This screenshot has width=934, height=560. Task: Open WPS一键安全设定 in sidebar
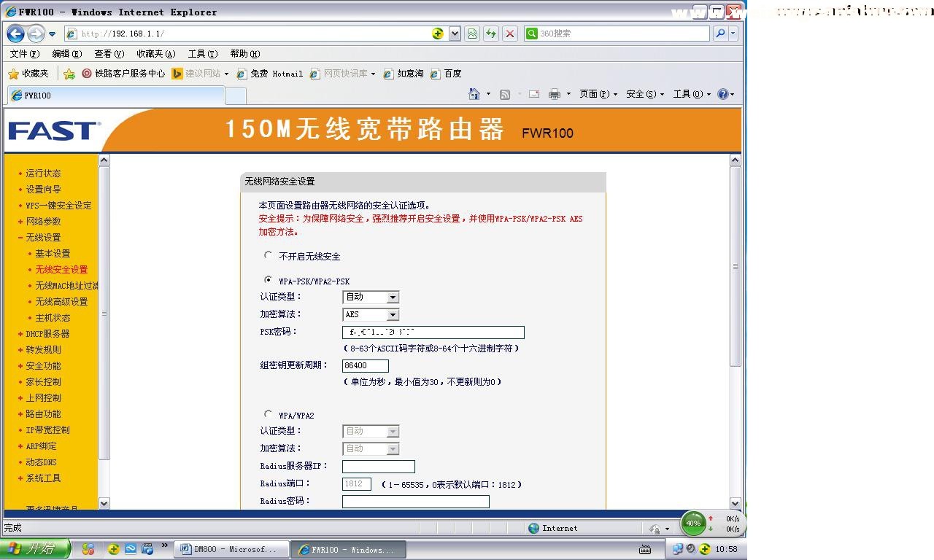pos(58,206)
